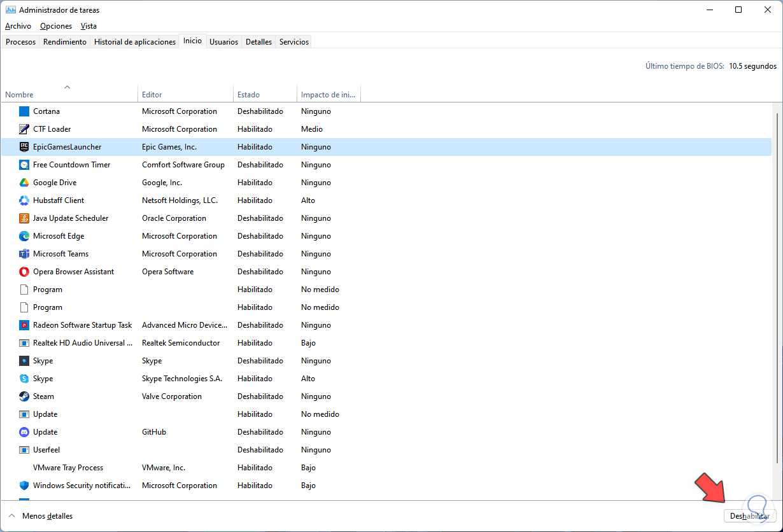
Task: Click the Opera Browser Assistant icon
Action: [24, 272]
